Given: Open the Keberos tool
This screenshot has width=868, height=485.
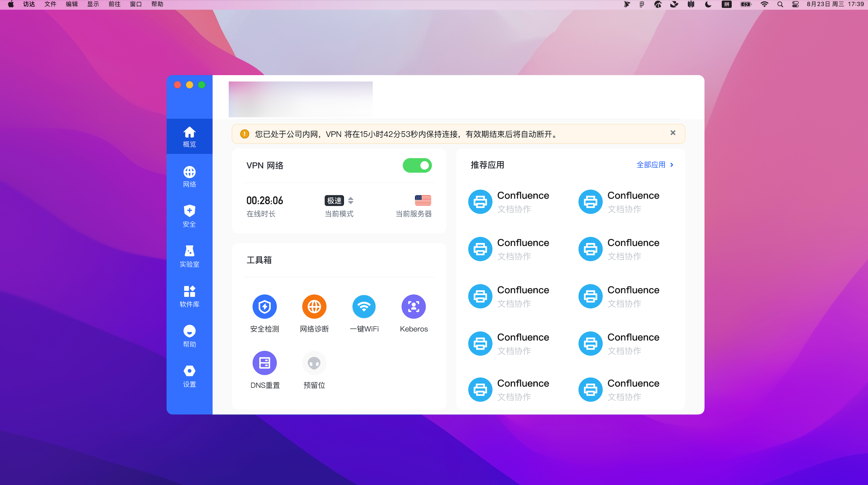Looking at the screenshot, I should tap(413, 307).
